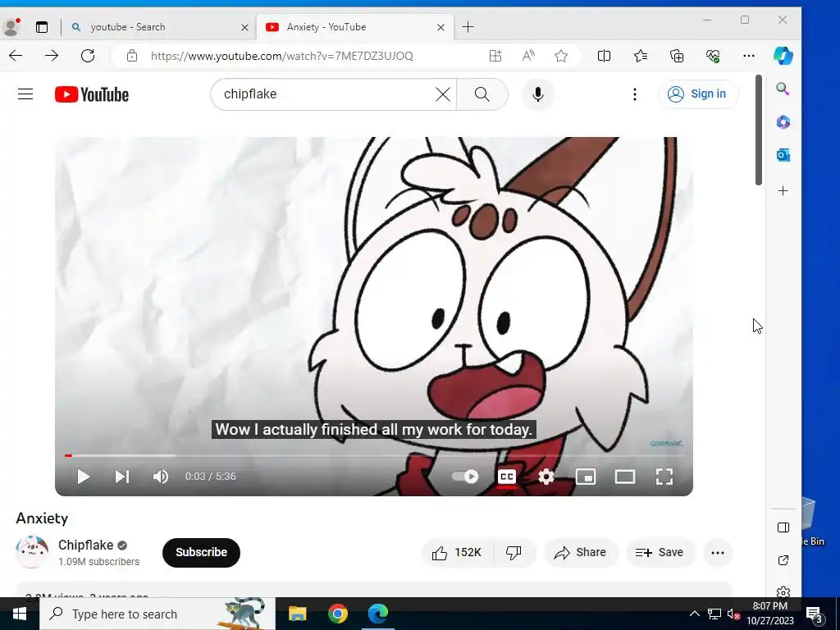Go back to the previous page
The width and height of the screenshot is (840, 630).
[x=16, y=56]
